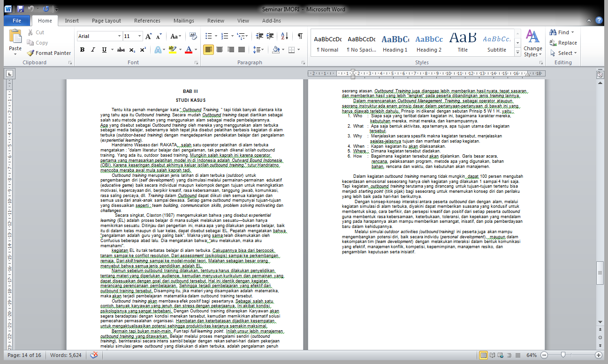The width and height of the screenshot is (608, 364).
Task: Click the Redo arrow icon
Action: coord(46,9)
